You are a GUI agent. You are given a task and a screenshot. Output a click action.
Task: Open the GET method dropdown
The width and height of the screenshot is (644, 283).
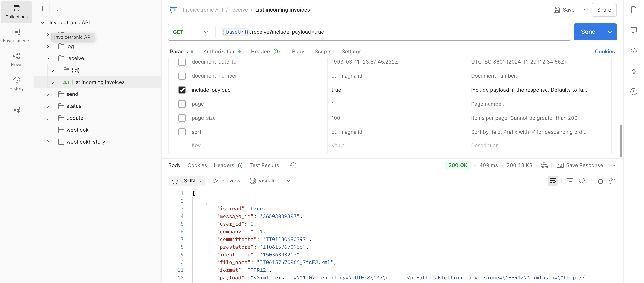tap(191, 32)
